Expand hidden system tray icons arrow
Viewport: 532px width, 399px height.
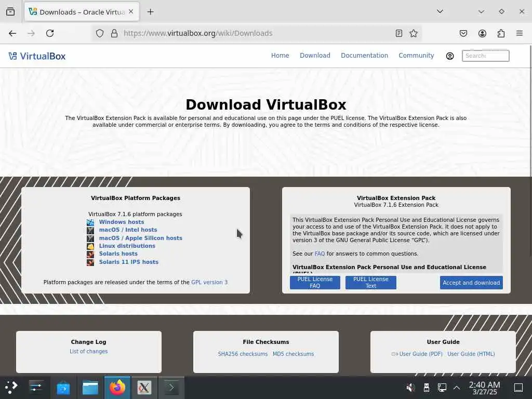coord(457,388)
